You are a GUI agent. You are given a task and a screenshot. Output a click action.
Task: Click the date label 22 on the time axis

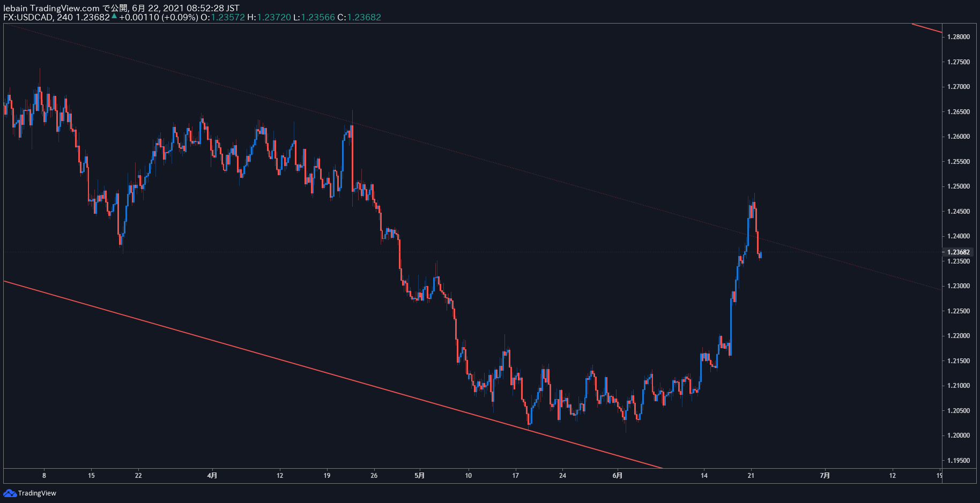click(x=138, y=476)
